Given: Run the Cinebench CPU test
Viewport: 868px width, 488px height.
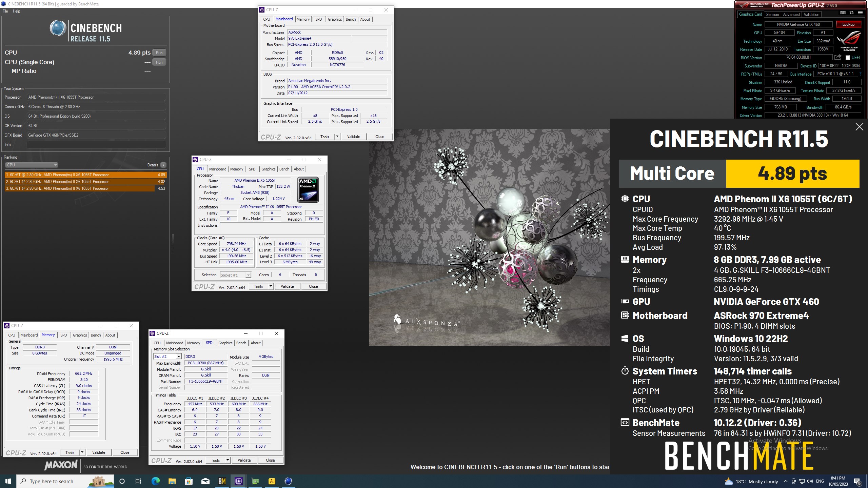Looking at the screenshot, I should pos(159,53).
